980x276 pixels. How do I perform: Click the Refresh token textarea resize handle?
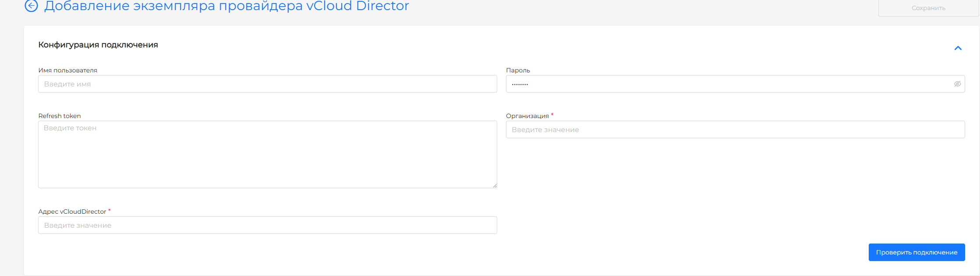coord(495,186)
